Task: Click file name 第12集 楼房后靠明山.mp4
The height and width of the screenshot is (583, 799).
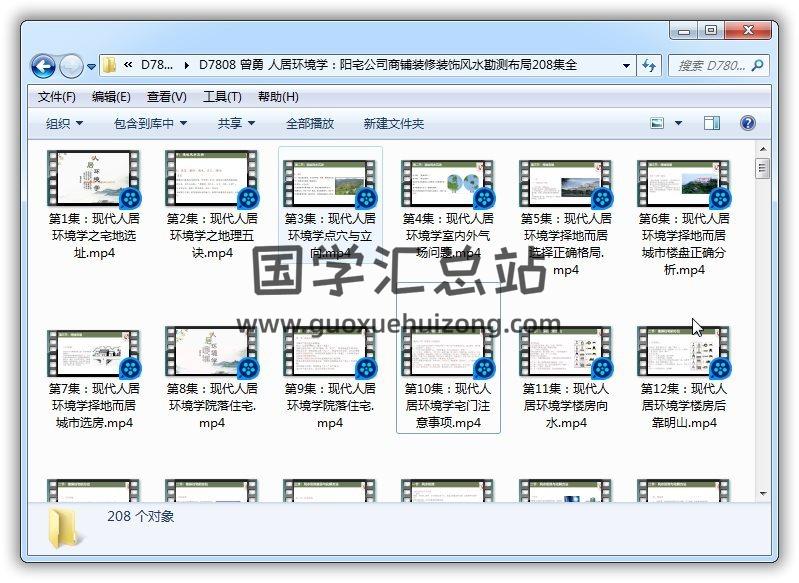Action: 684,406
